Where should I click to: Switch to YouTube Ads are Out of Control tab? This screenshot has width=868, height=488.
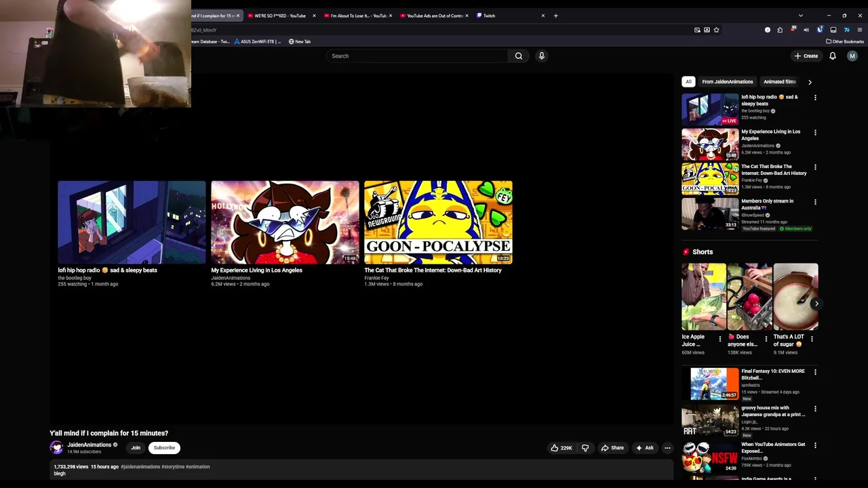pos(434,16)
